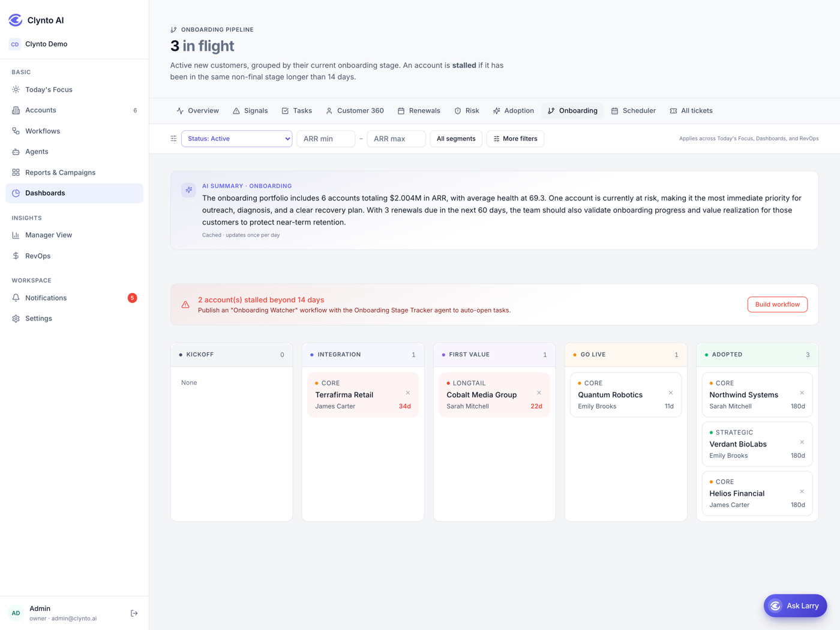Click the AD admin avatar
This screenshot has height=630, width=840.
pos(16,613)
